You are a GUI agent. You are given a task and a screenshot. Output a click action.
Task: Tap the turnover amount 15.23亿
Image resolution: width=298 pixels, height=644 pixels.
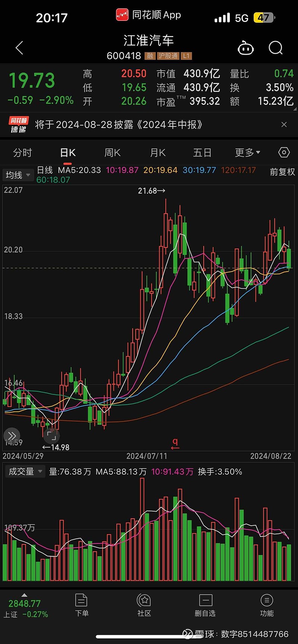[x=276, y=101]
